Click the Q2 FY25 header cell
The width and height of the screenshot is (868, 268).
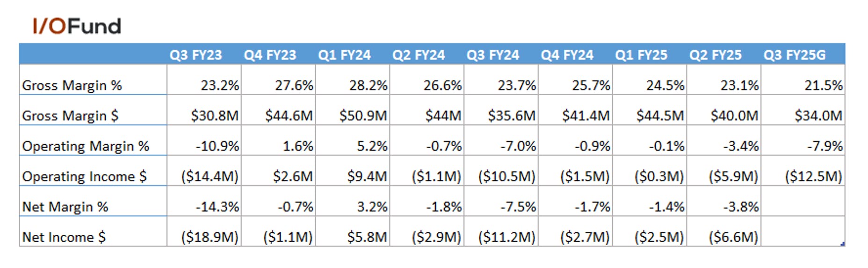[x=715, y=55]
